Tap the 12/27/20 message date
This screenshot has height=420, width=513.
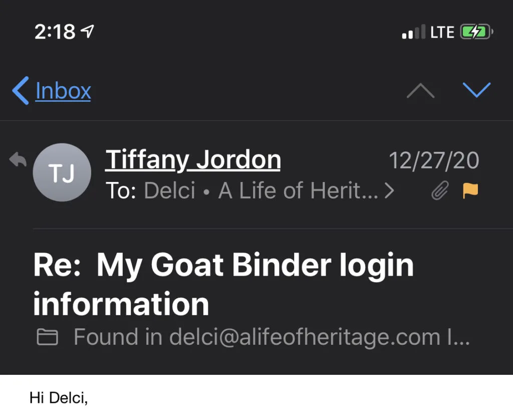coord(434,160)
